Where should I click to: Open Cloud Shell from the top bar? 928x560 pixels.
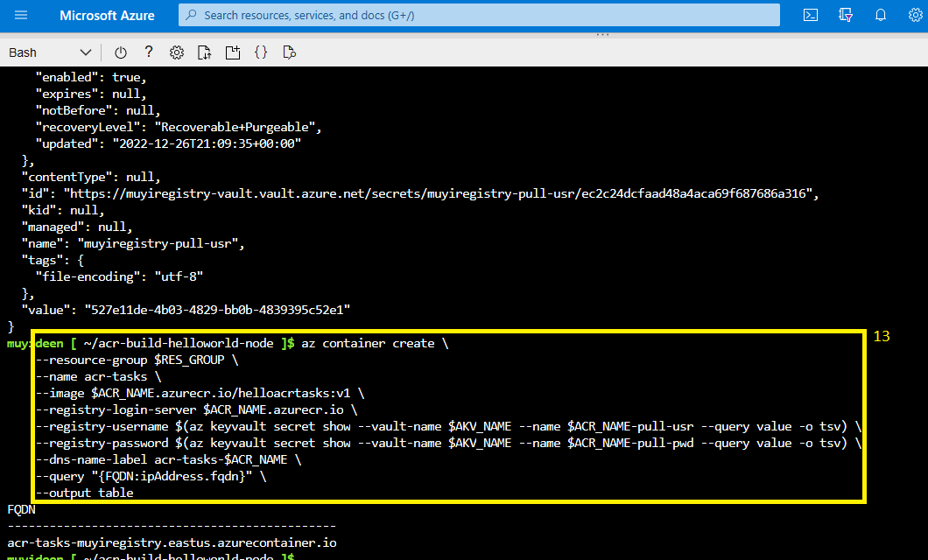[x=810, y=16]
